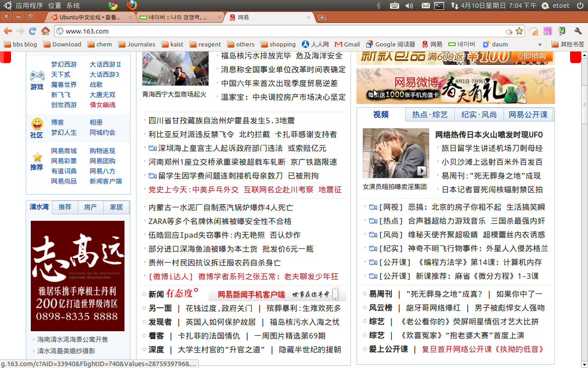Image resolution: width=588 pixels, height=368 pixels.
Task: Close the 网易 tab
Action: [x=309, y=17]
